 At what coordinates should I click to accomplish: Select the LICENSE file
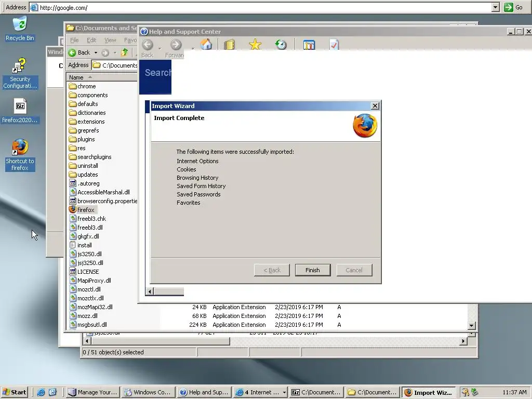tap(84, 271)
